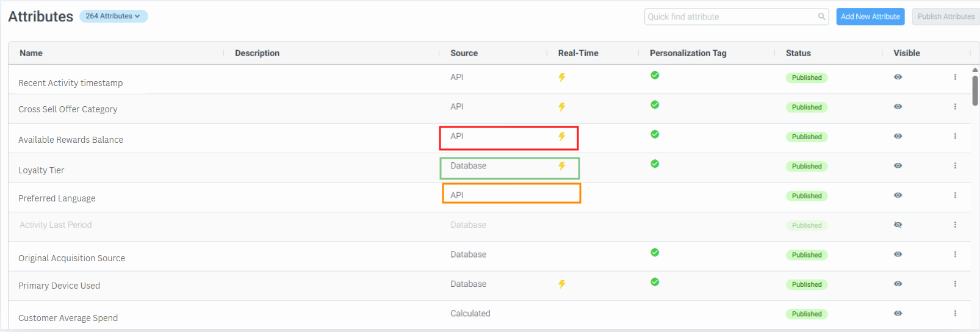
Task: Click real-time lightning icon for Recent Activity timestamp
Action: pos(561,77)
